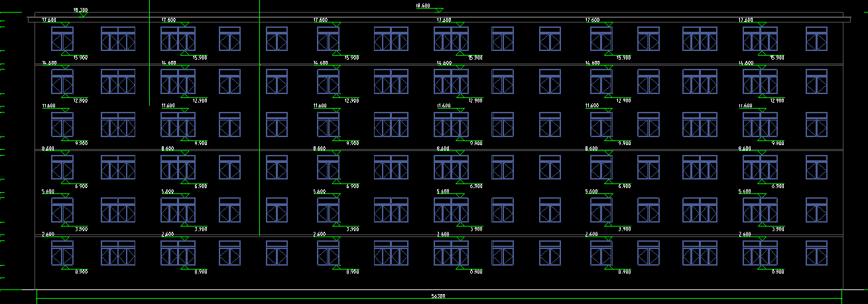The height and width of the screenshot is (304, 868).
Task: Pick the leftmost 11.600 elevation label
Action: 49,106
